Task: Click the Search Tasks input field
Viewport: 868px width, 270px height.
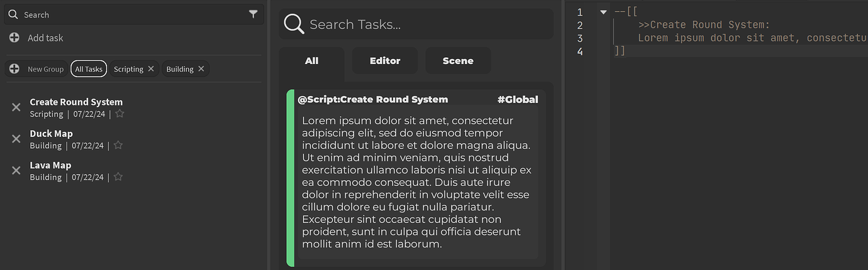Action: pos(428,24)
